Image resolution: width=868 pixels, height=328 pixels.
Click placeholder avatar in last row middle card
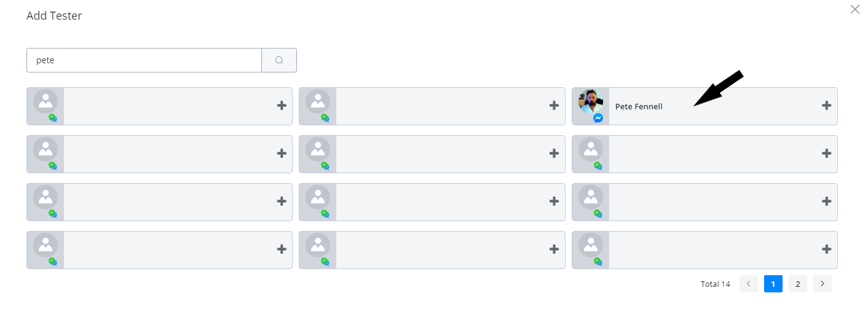pyautogui.click(x=318, y=245)
